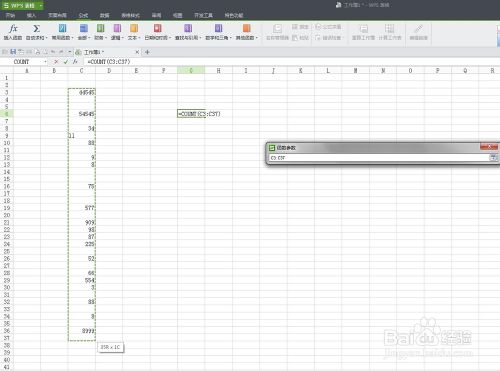
Task: Click the 粘贴 names button
Action: point(300,38)
